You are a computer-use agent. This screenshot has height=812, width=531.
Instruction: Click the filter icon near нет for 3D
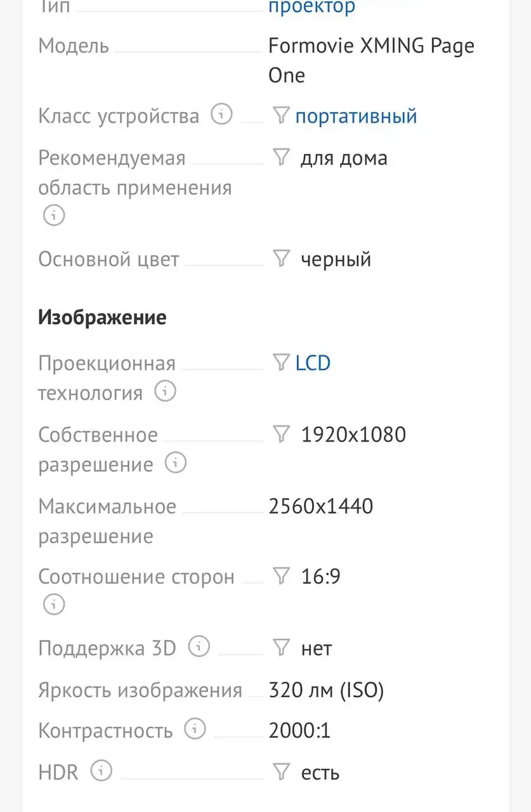(279, 648)
